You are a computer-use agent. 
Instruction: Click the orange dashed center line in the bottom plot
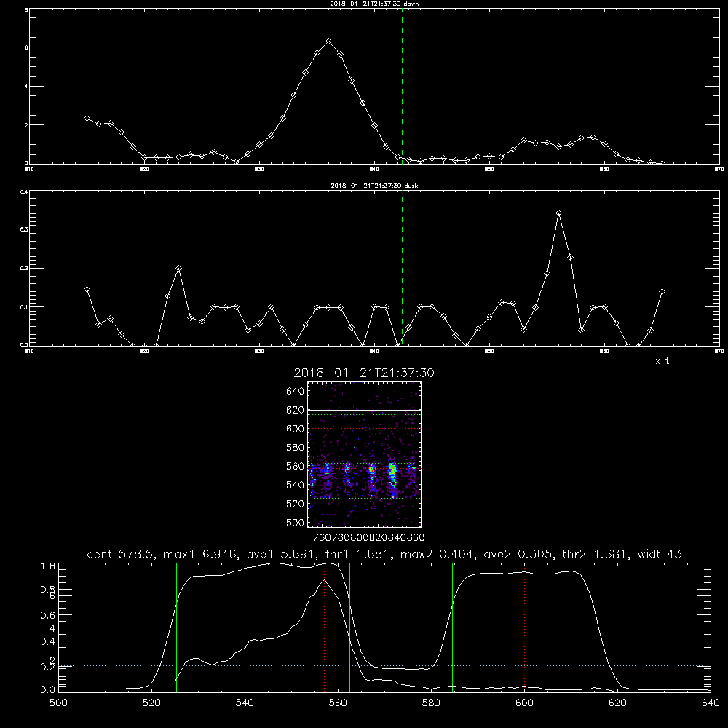tap(424, 628)
